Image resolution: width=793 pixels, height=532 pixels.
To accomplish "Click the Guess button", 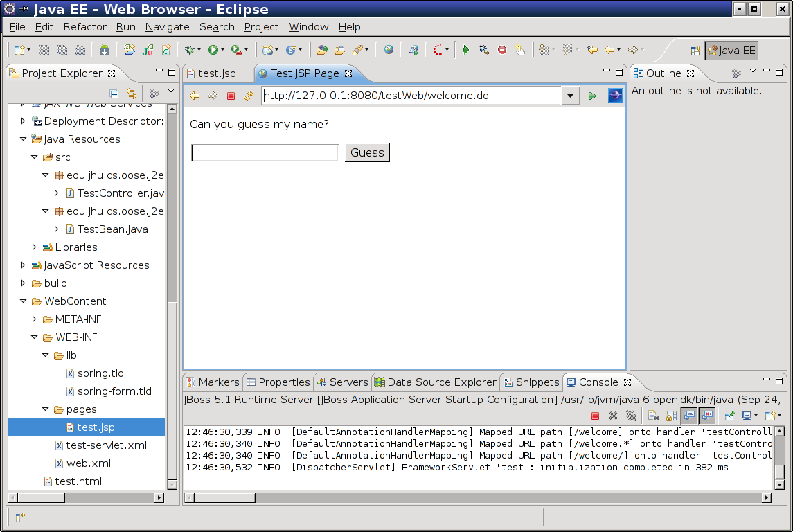I will (x=367, y=152).
